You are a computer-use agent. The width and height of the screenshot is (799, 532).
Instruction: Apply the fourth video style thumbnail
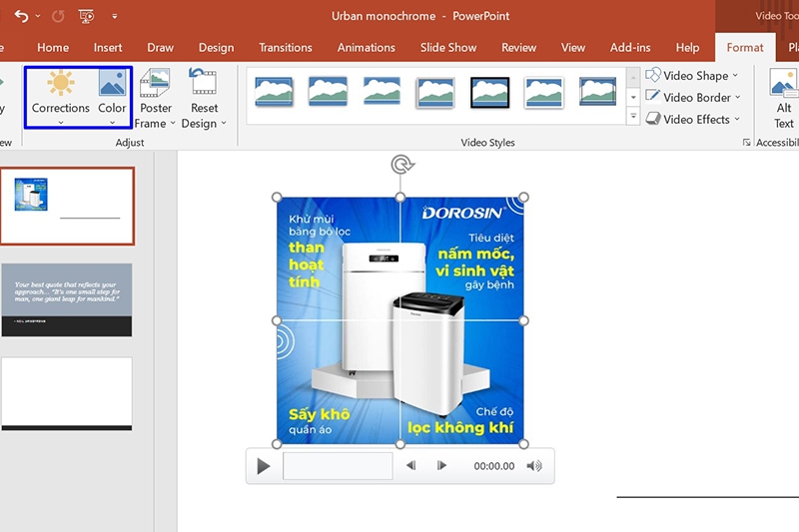click(x=435, y=92)
